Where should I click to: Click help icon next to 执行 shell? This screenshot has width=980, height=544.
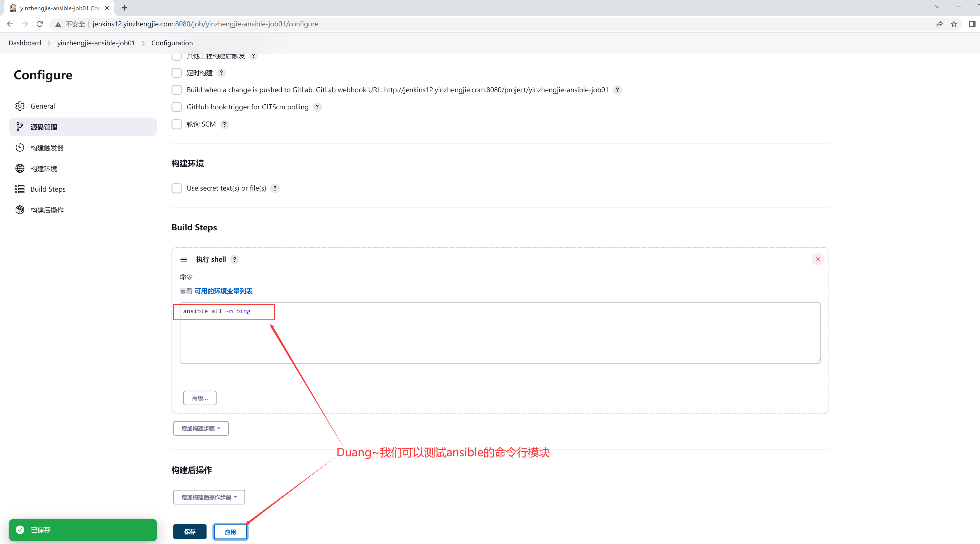pos(235,260)
